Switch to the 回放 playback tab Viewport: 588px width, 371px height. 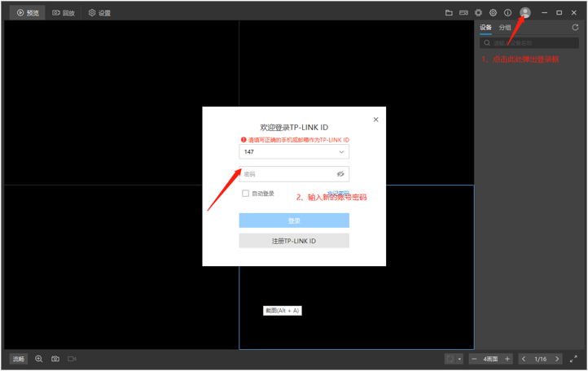[x=64, y=13]
